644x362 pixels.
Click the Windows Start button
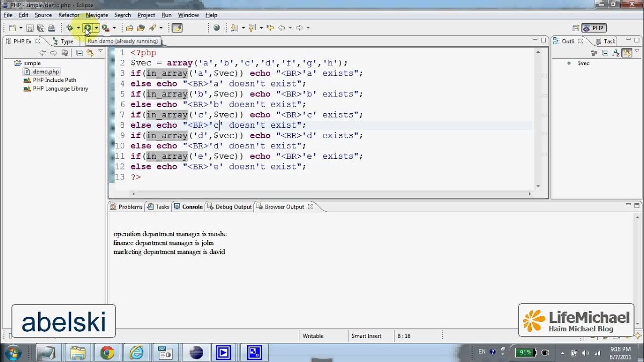[x=13, y=353]
